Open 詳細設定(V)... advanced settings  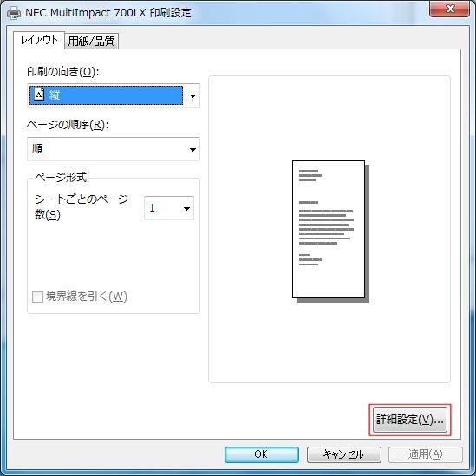click(410, 420)
